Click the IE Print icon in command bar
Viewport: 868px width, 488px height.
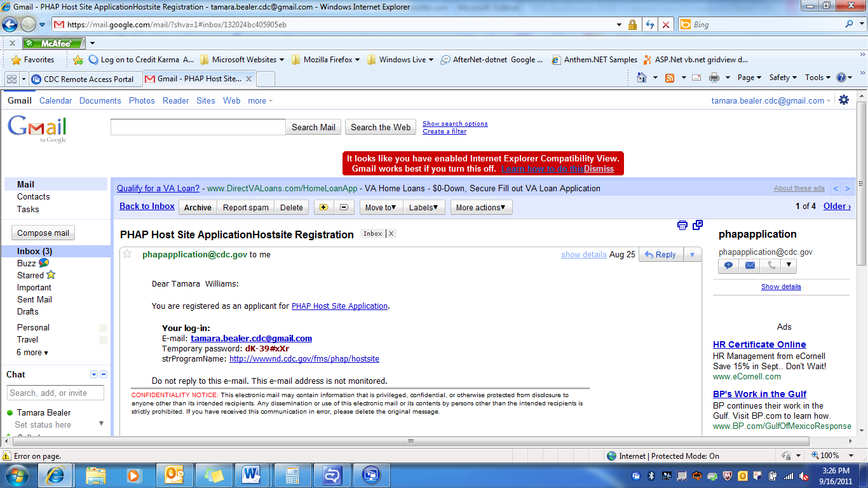tap(714, 78)
